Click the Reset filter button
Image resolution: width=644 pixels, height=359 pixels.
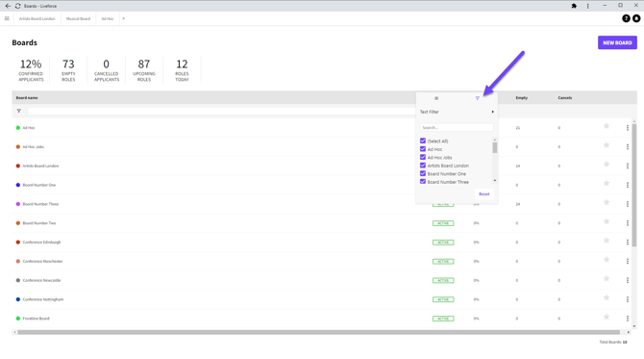[484, 194]
